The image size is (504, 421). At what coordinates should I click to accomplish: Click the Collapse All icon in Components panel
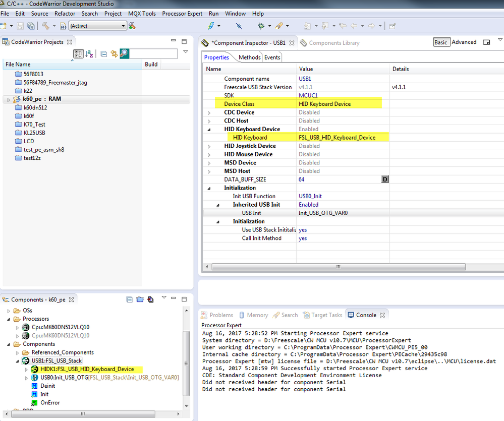click(x=130, y=299)
